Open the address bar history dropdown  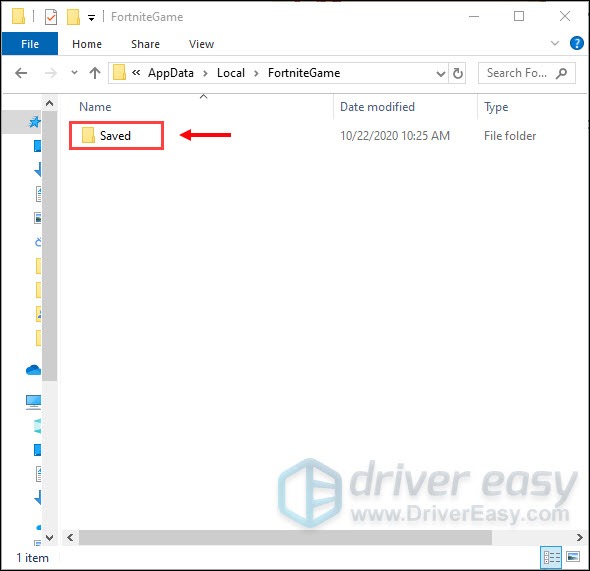pos(441,73)
